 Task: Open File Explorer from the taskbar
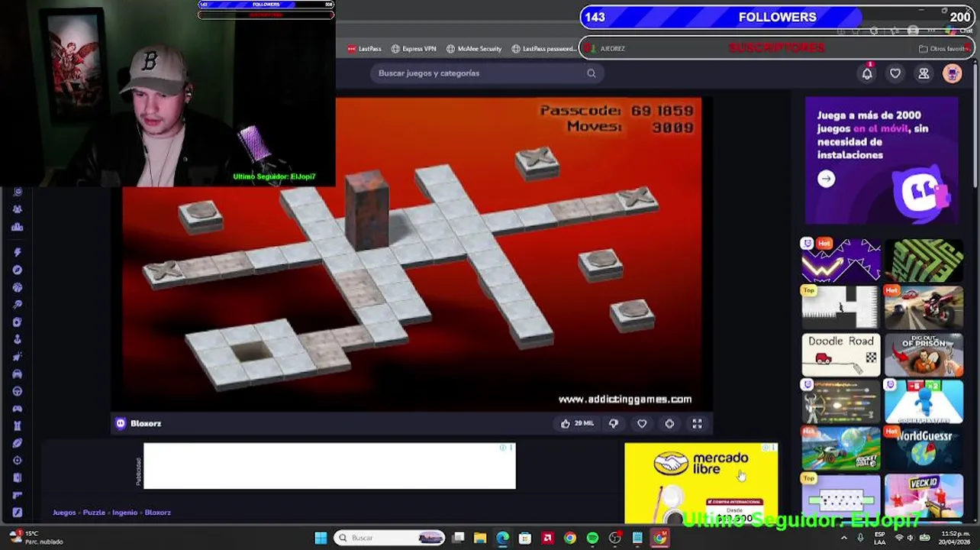(480, 538)
